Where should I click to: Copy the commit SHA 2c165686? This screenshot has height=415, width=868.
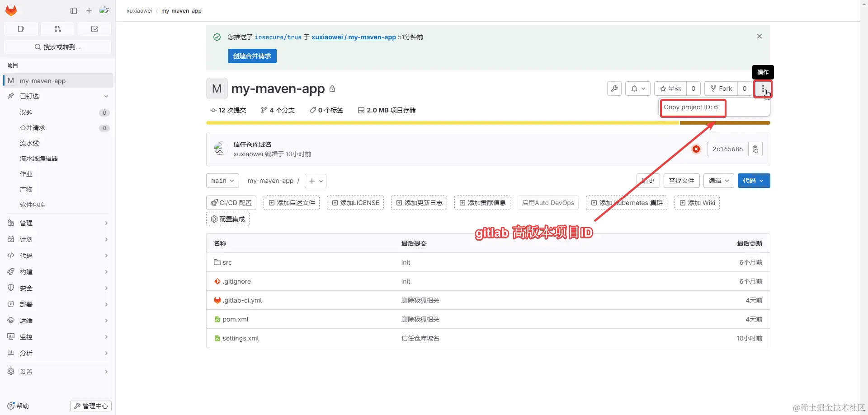[x=755, y=149]
